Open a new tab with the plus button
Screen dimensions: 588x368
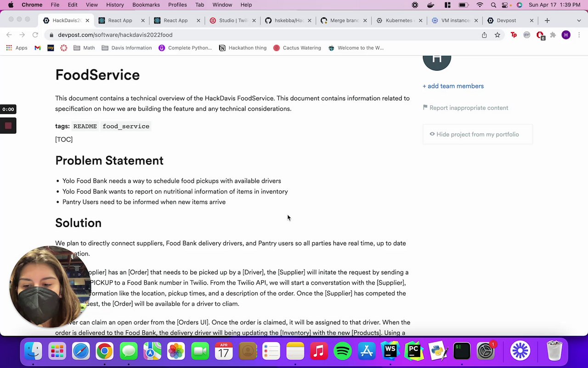547,20
